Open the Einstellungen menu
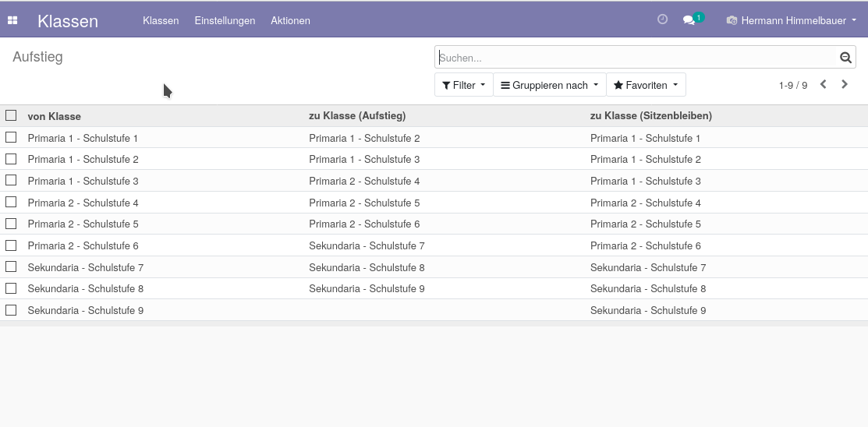Screen dimensions: 868x427 click(225, 20)
